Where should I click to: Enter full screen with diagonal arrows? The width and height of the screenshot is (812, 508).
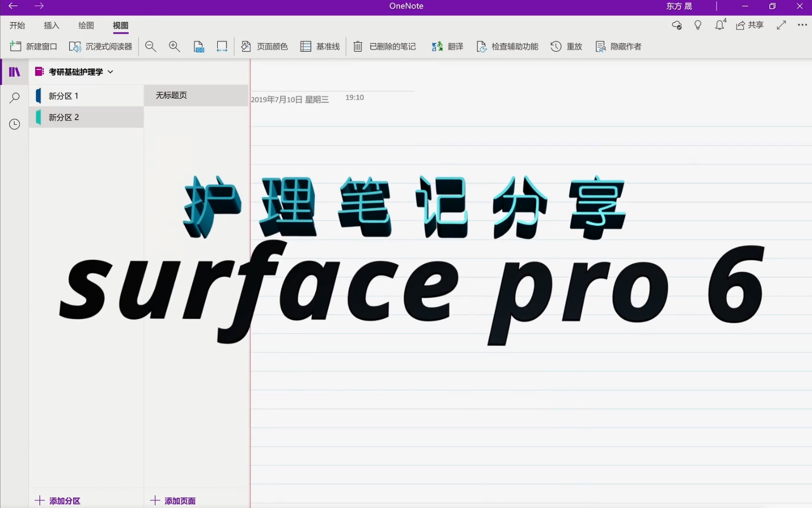781,25
